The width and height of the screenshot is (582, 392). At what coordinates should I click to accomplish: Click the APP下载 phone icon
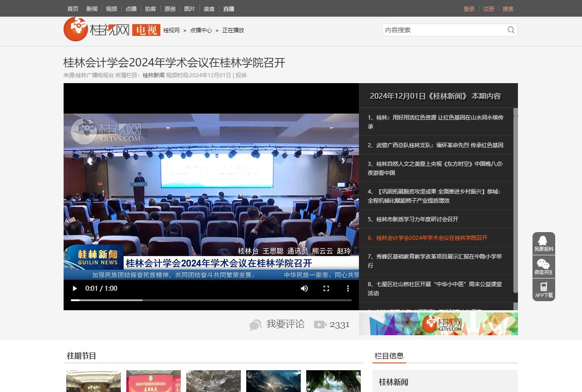click(543, 289)
